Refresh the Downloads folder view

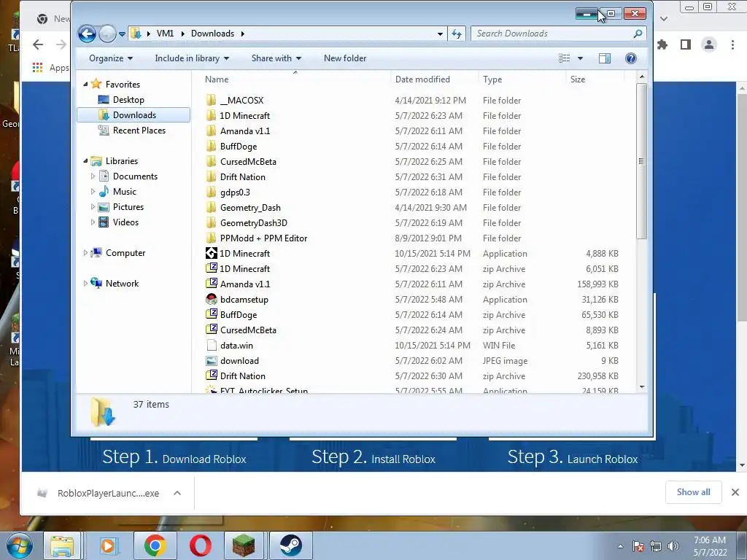tap(457, 34)
